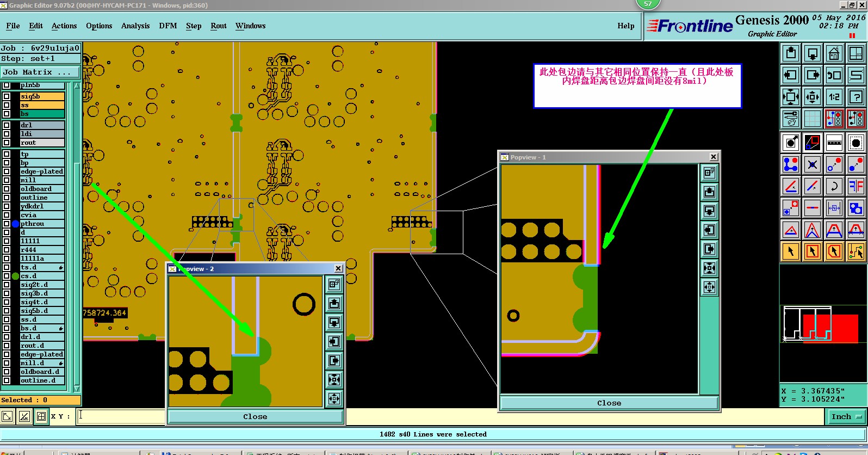Image resolution: width=868 pixels, height=455 pixels.
Task: Open the Analysis menu
Action: click(x=135, y=26)
